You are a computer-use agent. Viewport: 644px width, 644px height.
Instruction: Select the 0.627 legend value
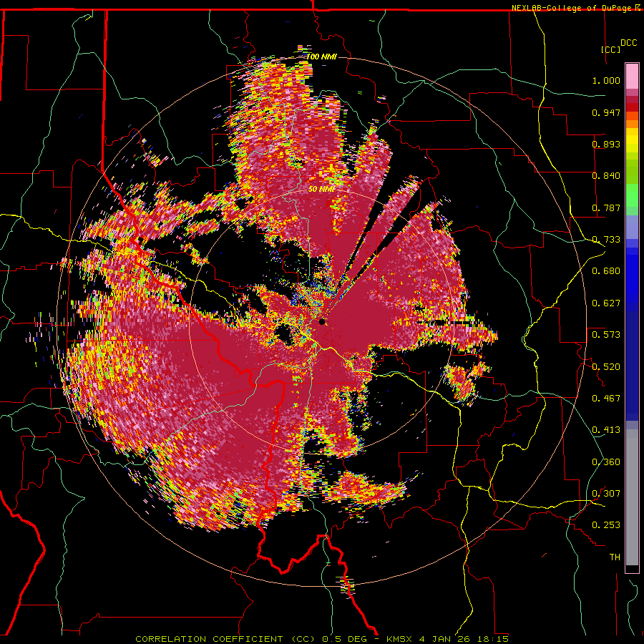tap(606, 303)
